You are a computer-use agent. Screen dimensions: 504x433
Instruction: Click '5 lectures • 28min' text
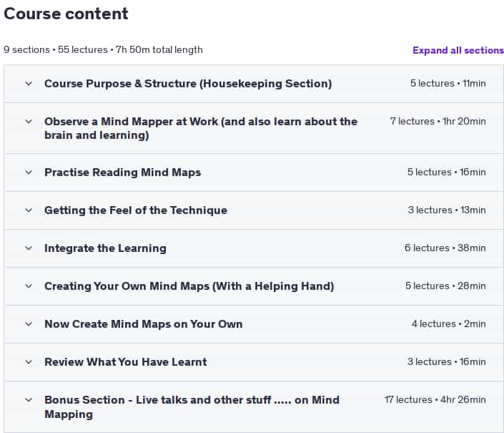[x=445, y=286]
